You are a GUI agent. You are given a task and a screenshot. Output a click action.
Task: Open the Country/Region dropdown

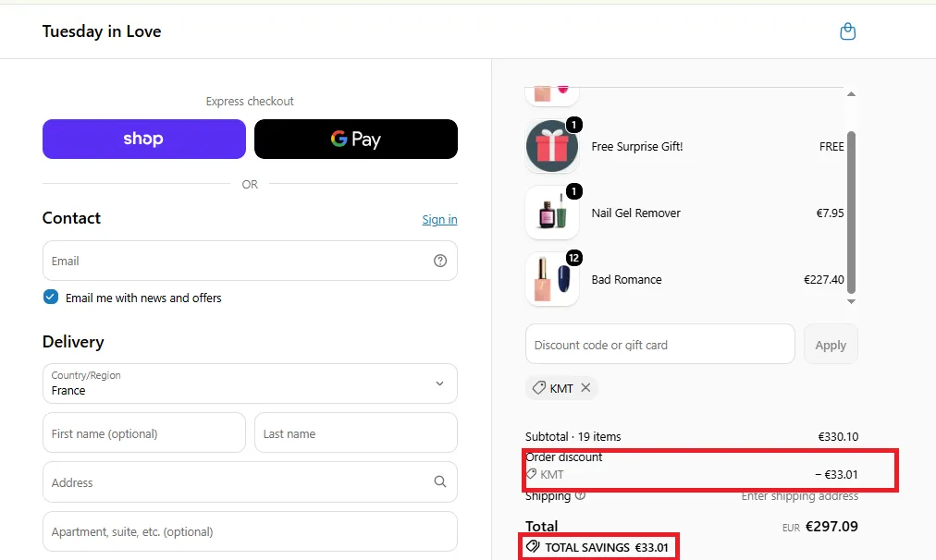coord(250,383)
